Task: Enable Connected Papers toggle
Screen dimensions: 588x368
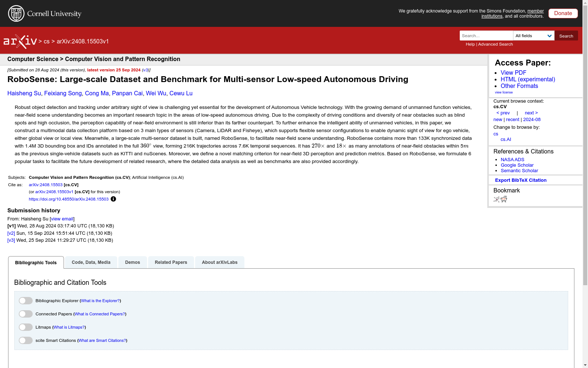Action: pyautogui.click(x=26, y=314)
